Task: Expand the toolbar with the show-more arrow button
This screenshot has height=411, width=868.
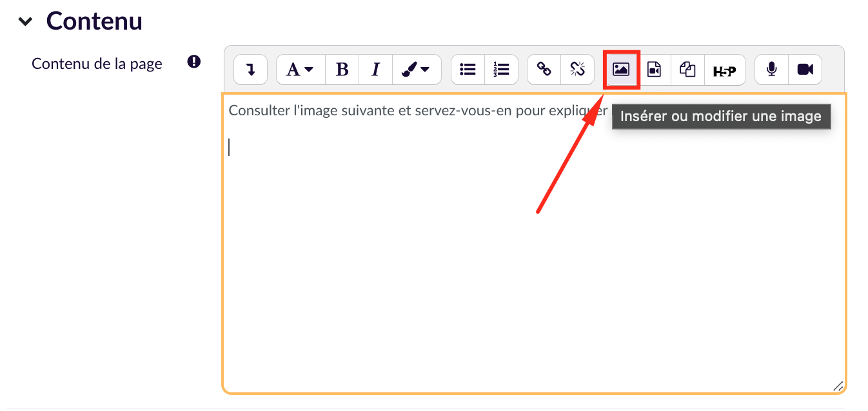Action: [250, 70]
